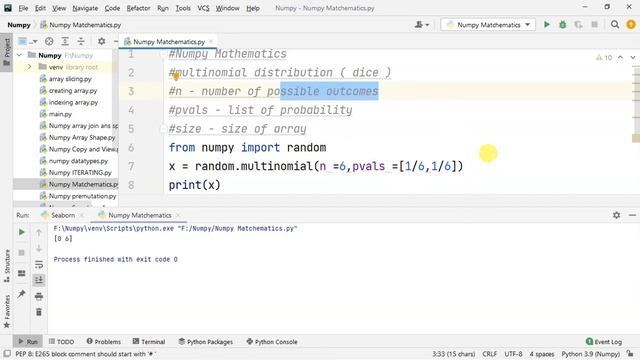Open the Navigate menu
Image resolution: width=640 pixels, height=360 pixels.
(85, 8)
